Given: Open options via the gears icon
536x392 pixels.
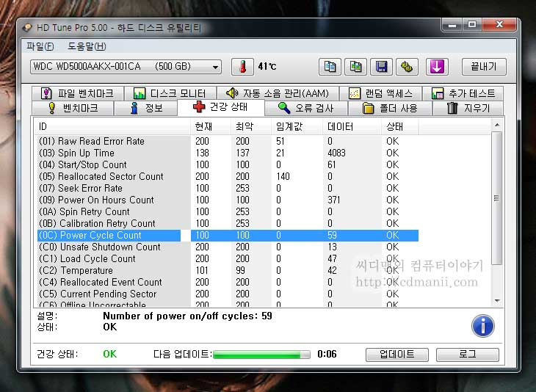Looking at the screenshot, I should tap(407, 66).
